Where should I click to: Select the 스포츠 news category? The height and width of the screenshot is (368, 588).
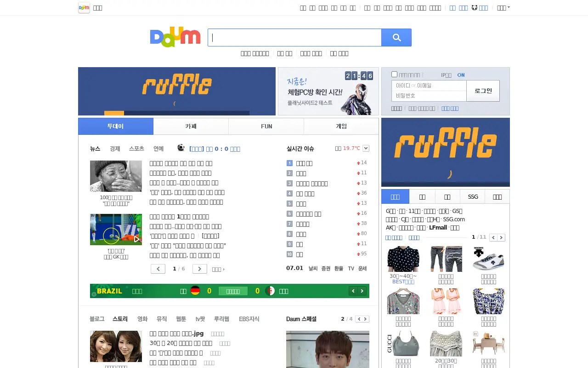pyautogui.click(x=136, y=149)
